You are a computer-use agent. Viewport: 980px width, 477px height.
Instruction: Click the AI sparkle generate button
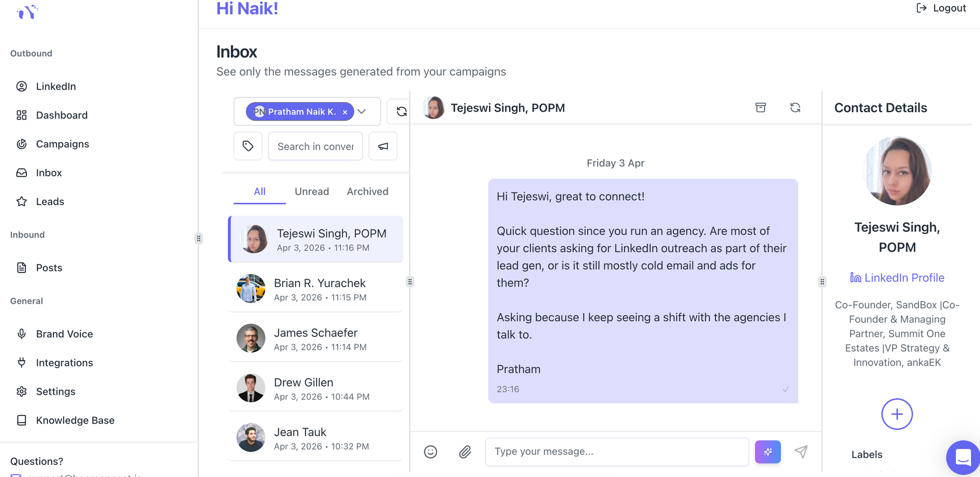767,452
